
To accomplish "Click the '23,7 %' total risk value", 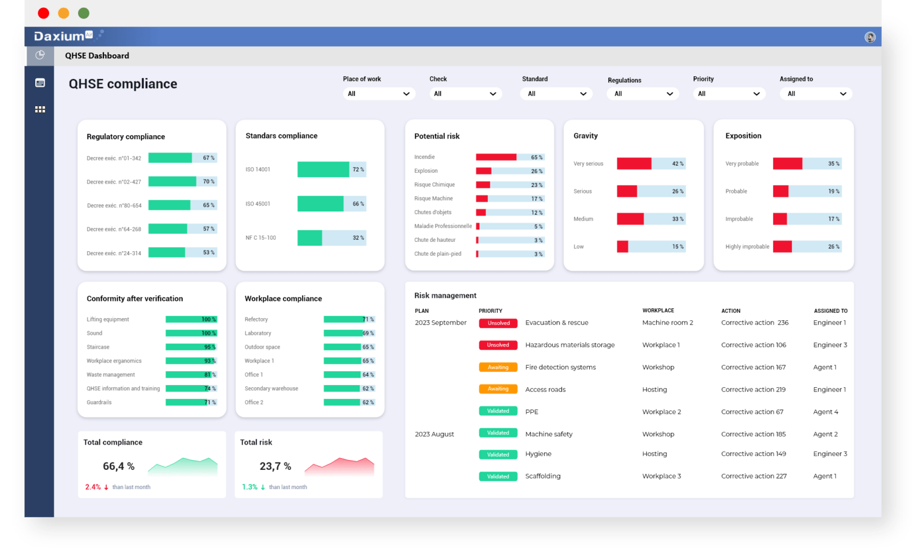I will click(x=275, y=466).
